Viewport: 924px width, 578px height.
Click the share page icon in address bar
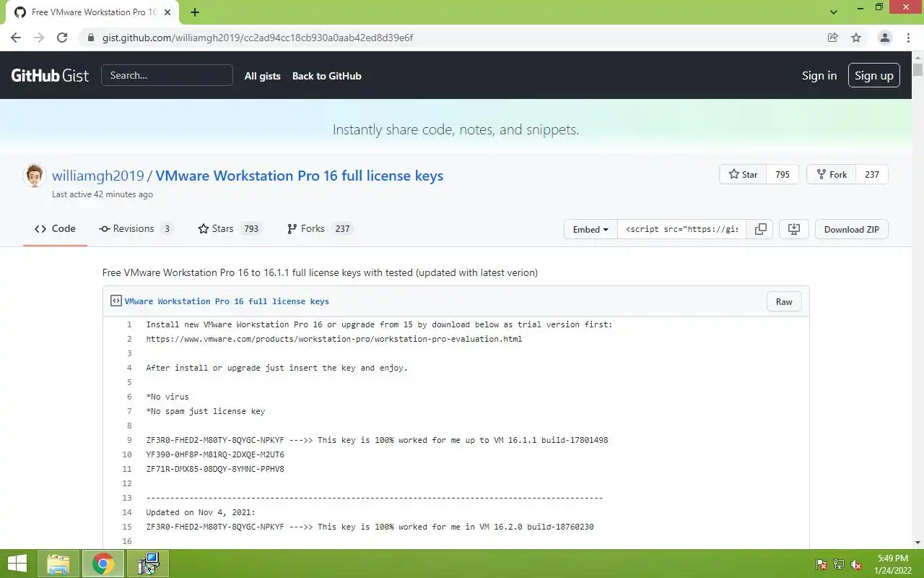click(x=832, y=38)
